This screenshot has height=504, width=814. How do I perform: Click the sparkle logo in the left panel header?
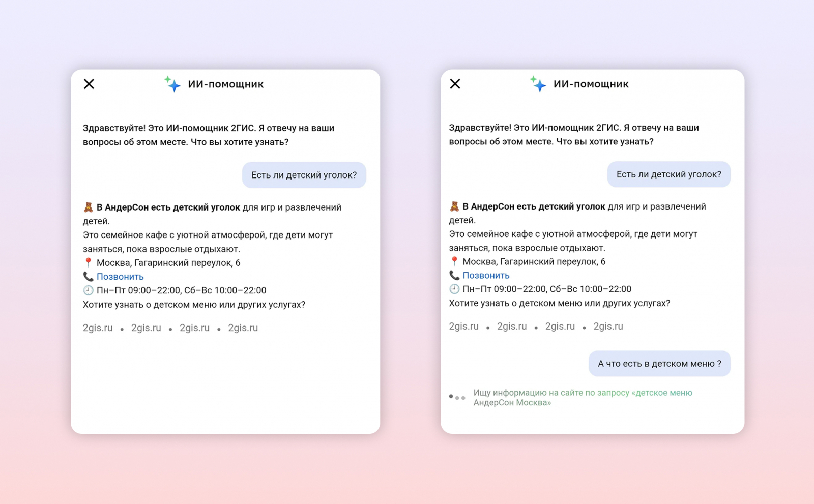coord(172,84)
